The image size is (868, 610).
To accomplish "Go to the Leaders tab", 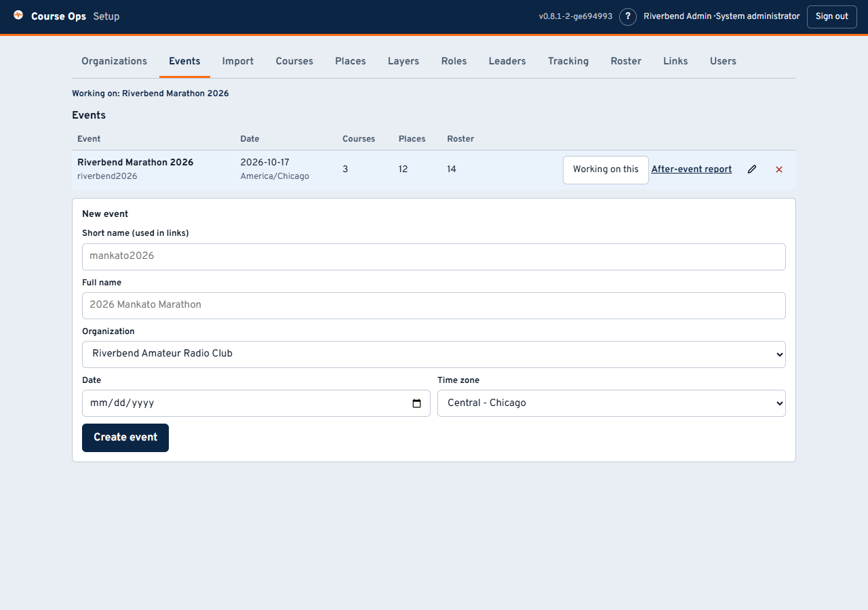I will (x=507, y=61).
